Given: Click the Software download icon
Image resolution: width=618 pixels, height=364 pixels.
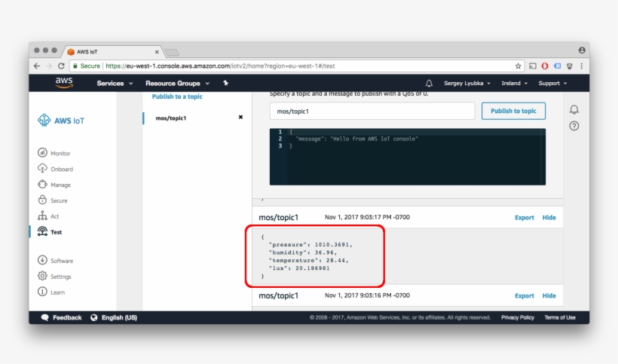Looking at the screenshot, I should point(42,260).
